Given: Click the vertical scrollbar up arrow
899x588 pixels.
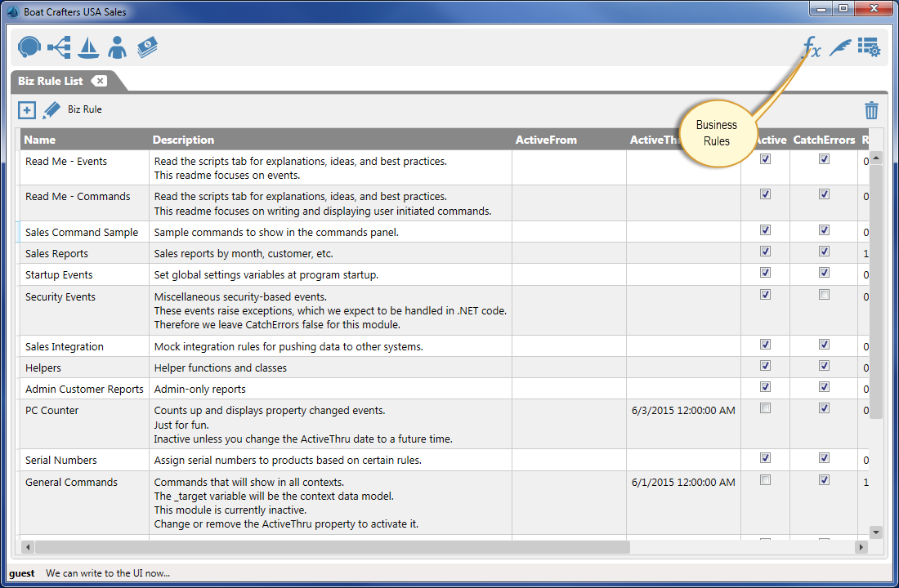Looking at the screenshot, I should tap(875, 158).
